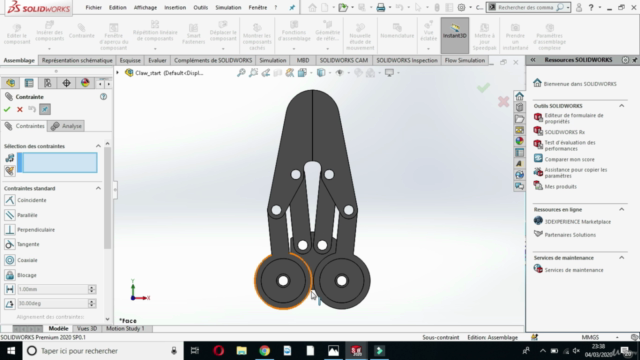Click the 30.00deg angle field
Viewport: 640px width, 360px height.
pyautogui.click(x=52, y=303)
